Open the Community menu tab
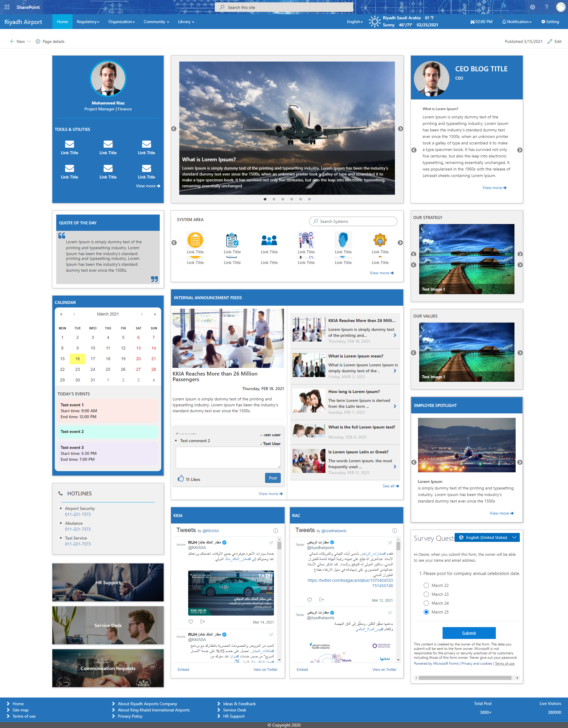This screenshot has width=568, height=728. click(155, 22)
